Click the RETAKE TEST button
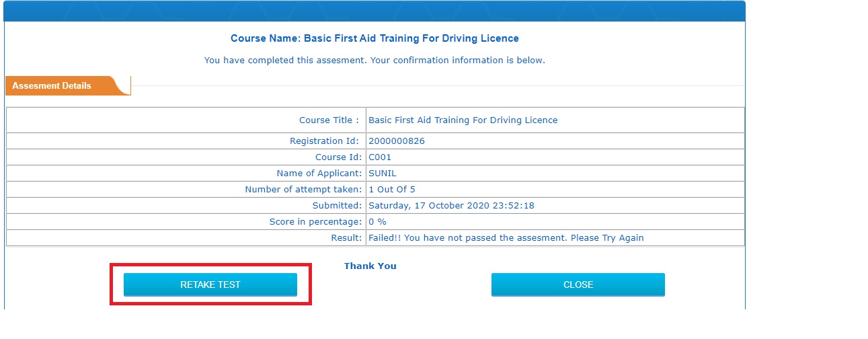This screenshot has width=868, height=339. click(210, 285)
